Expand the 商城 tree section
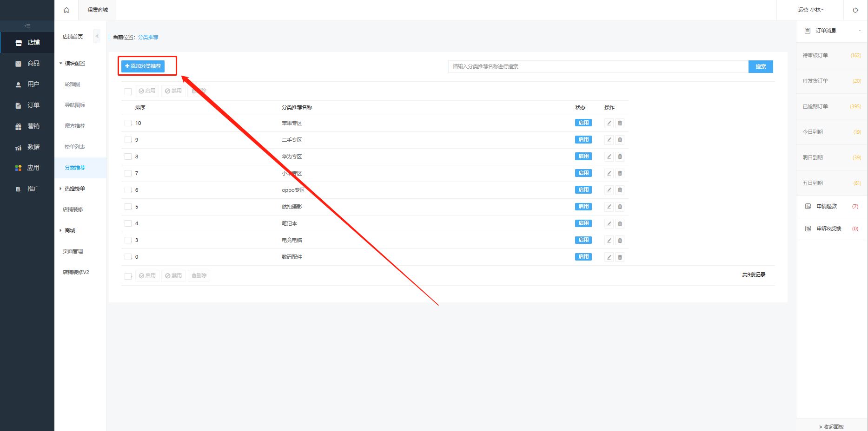 (x=67, y=230)
